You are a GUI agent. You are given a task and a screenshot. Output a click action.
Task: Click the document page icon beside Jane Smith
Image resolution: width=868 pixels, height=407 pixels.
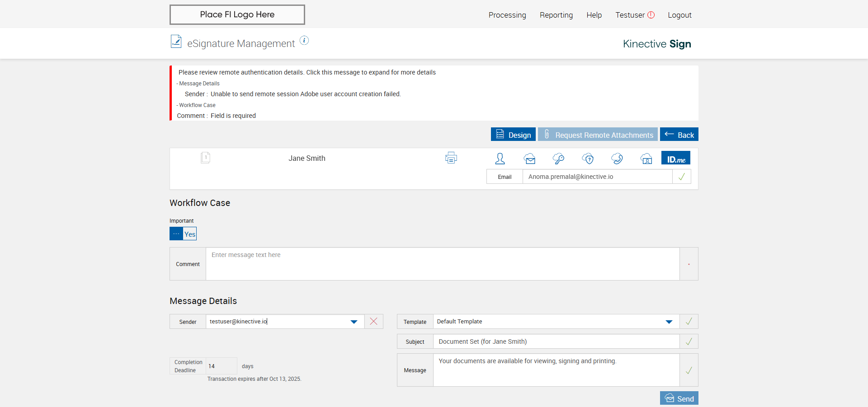(205, 158)
